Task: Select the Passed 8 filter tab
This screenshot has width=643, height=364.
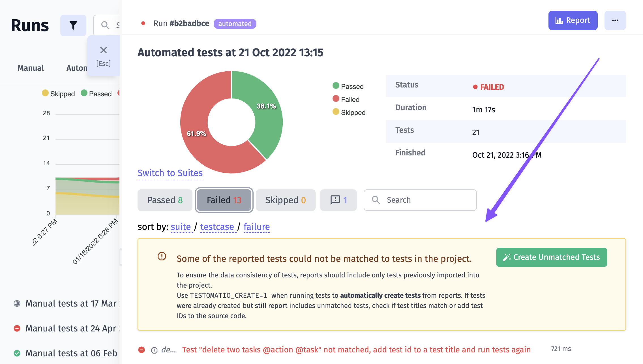Action: pyautogui.click(x=165, y=200)
